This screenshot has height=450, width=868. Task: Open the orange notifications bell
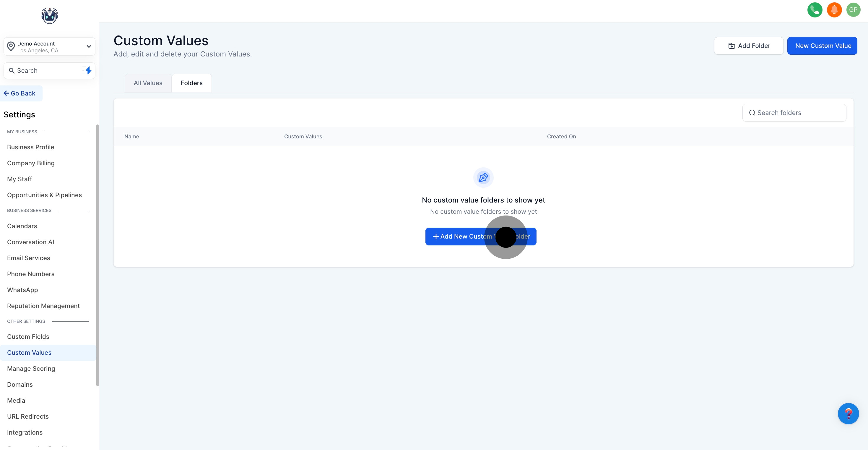click(834, 10)
